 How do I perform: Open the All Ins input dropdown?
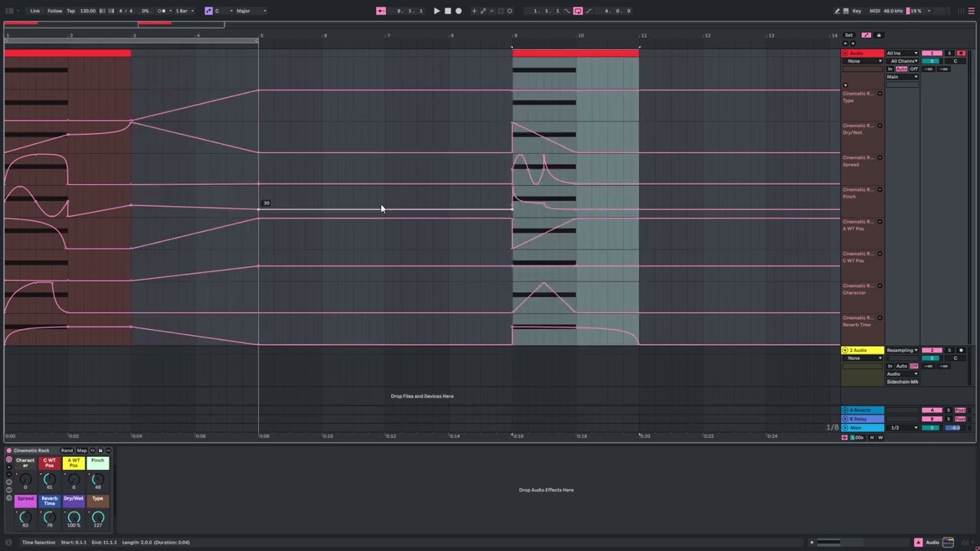[x=902, y=54]
